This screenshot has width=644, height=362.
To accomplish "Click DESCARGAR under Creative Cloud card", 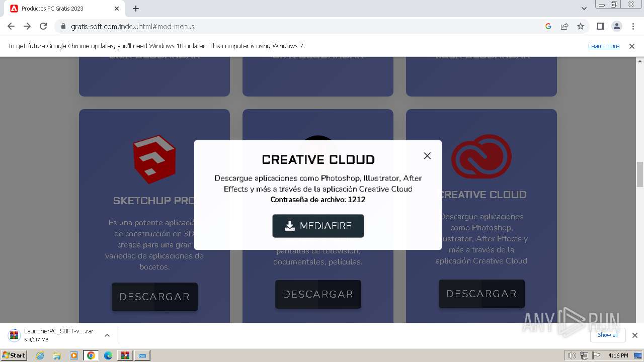I will point(481,294).
